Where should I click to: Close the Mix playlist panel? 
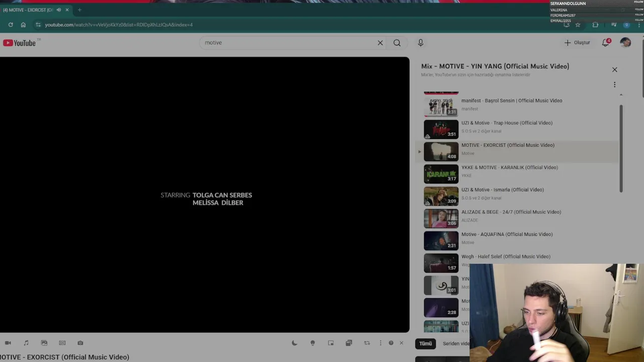tap(614, 69)
